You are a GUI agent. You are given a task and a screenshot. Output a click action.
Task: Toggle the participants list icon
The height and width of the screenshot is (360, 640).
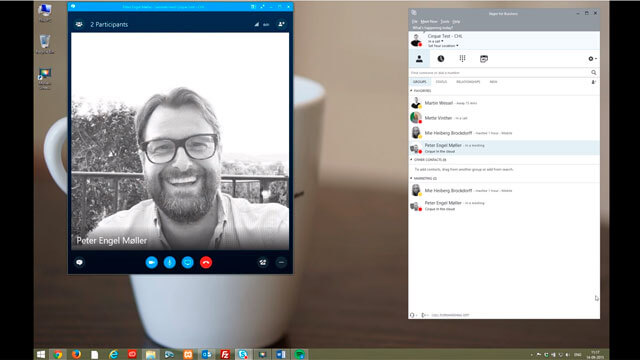(79, 24)
